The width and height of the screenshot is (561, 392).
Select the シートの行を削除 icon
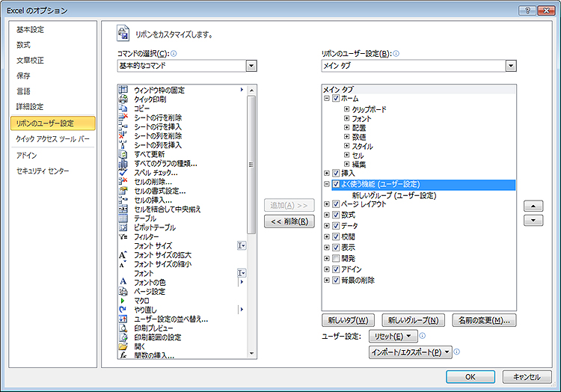(123, 117)
